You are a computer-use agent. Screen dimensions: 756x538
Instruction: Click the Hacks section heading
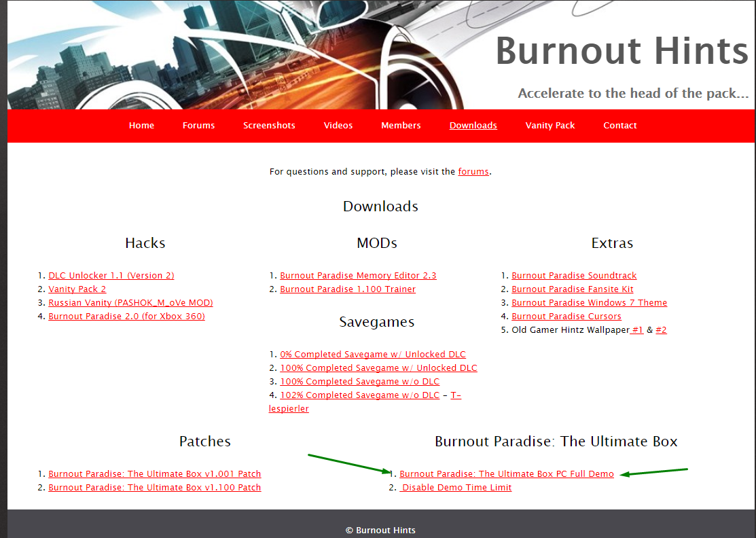[145, 243]
